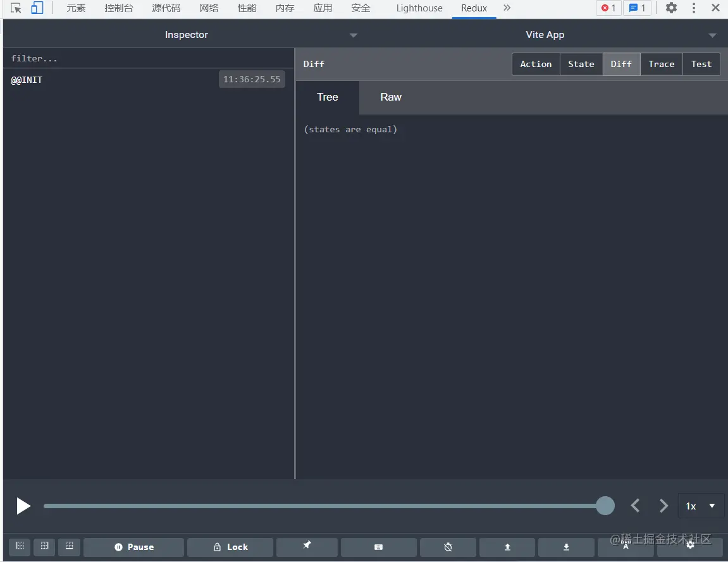Click the 11:36:25.55 timestamp
Viewport: 728px width, 562px height.
click(252, 79)
